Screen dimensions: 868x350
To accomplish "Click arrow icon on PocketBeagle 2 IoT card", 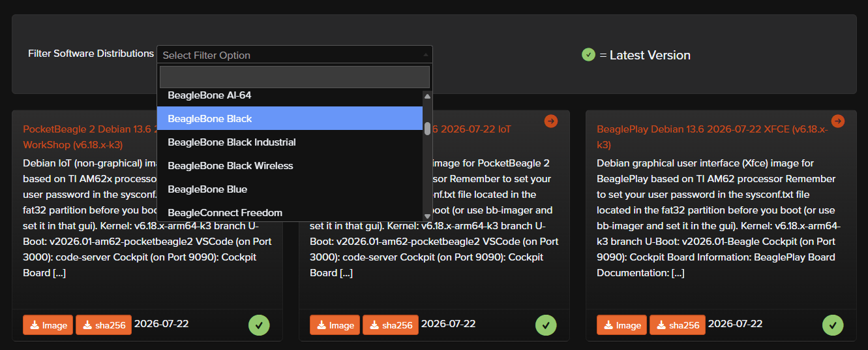I will tap(551, 121).
